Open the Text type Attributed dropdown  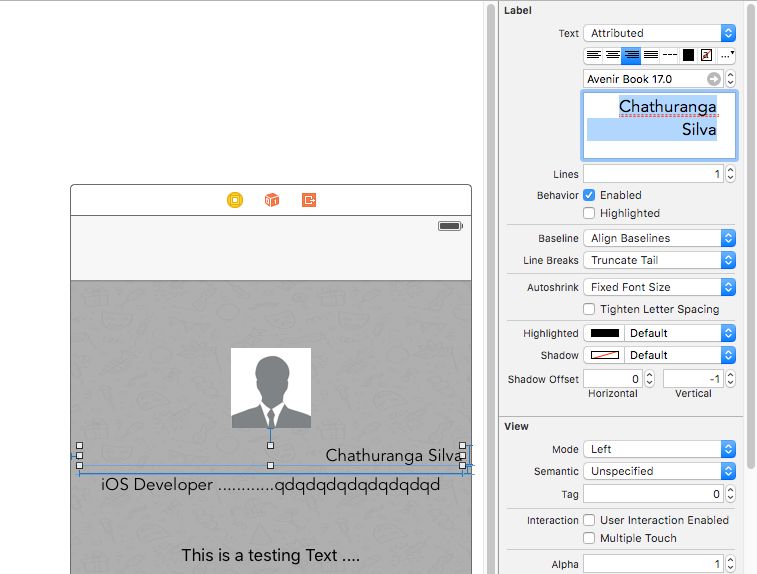pos(659,33)
